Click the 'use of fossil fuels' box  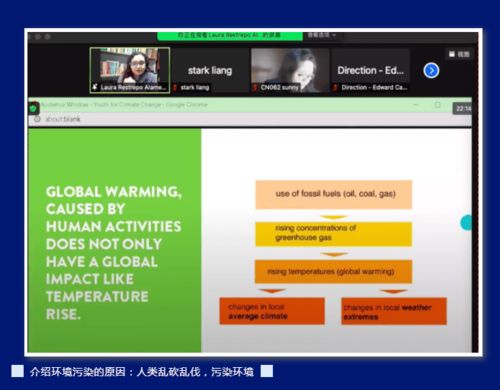[334, 195]
